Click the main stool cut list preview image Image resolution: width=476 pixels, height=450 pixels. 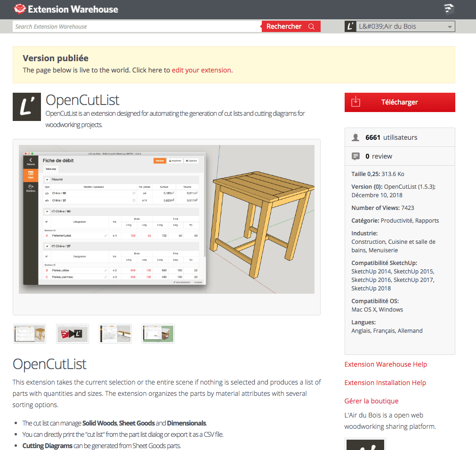167,219
